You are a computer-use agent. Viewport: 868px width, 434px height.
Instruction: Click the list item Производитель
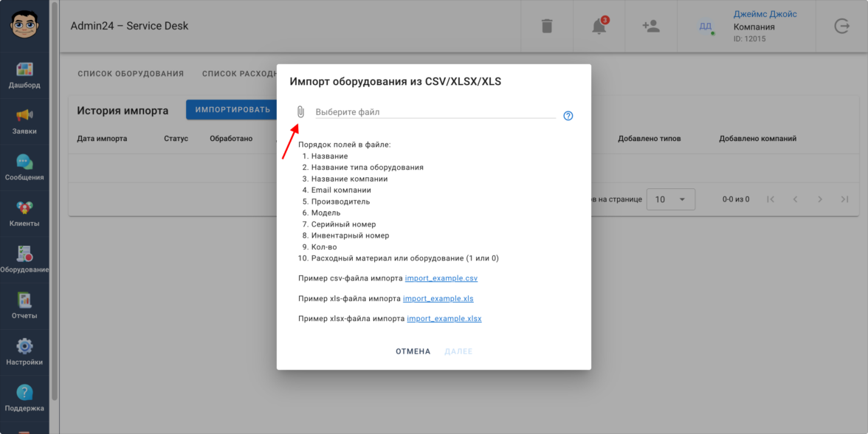point(340,201)
